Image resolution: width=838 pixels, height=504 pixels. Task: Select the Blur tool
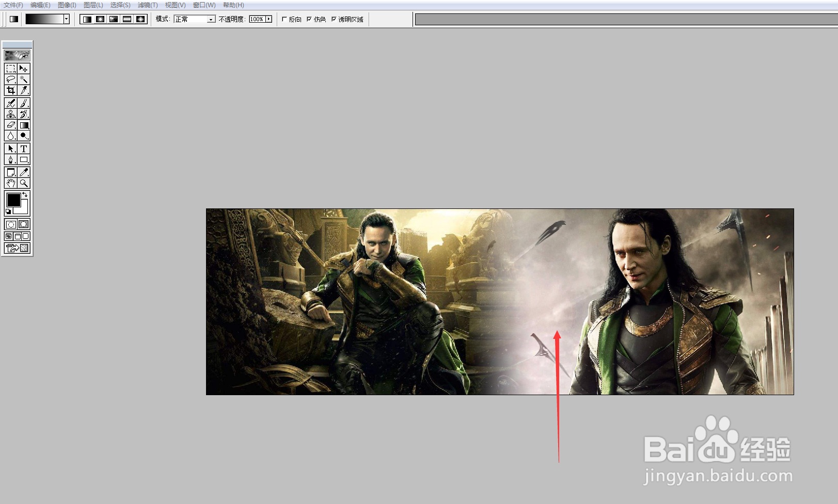coord(11,136)
